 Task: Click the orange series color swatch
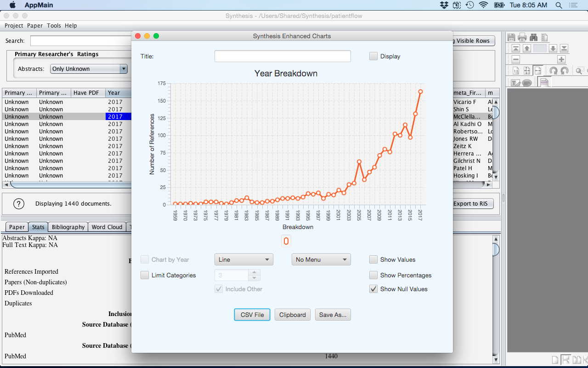pos(286,241)
